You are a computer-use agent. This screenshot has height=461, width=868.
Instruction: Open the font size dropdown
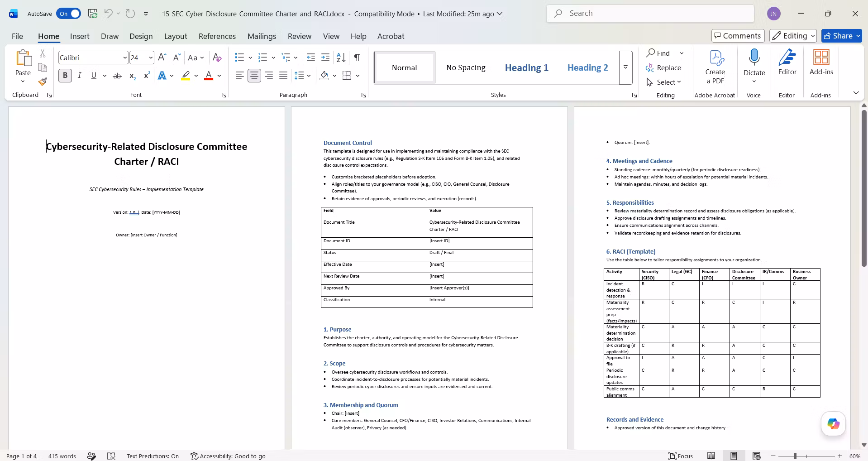pyautogui.click(x=150, y=58)
